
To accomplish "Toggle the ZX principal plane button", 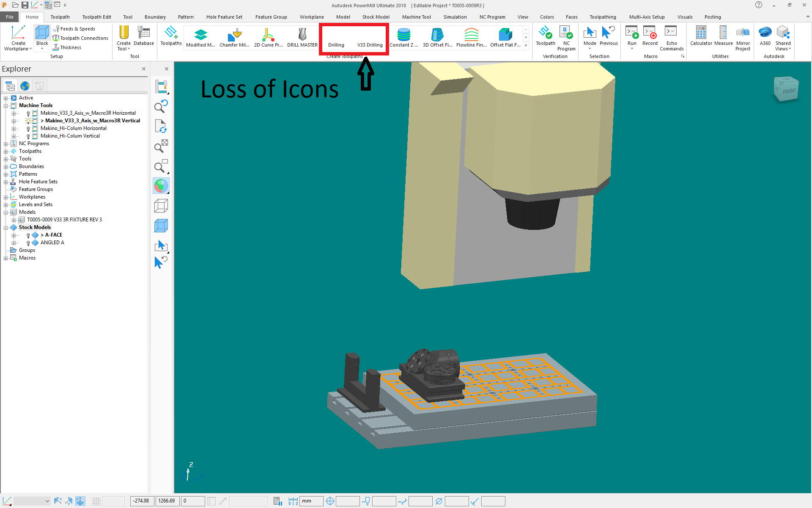I will [x=69, y=501].
